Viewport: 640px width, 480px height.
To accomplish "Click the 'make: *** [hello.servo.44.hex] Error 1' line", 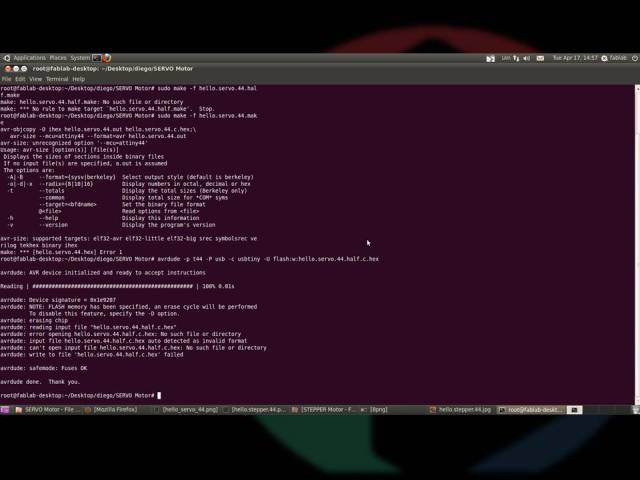I will (x=61, y=252).
